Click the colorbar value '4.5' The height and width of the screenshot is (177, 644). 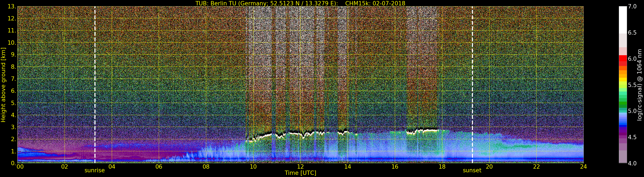click(632, 137)
